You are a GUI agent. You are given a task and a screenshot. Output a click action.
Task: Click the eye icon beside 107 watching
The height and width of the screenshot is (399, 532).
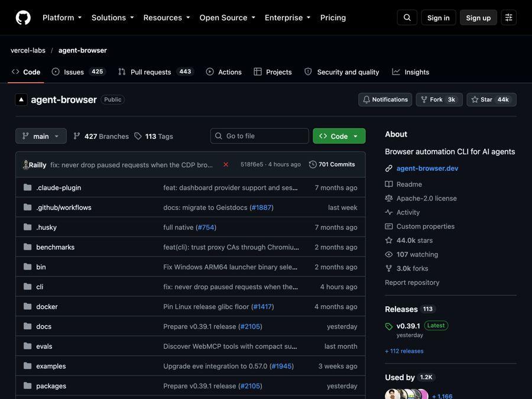pyautogui.click(x=389, y=254)
